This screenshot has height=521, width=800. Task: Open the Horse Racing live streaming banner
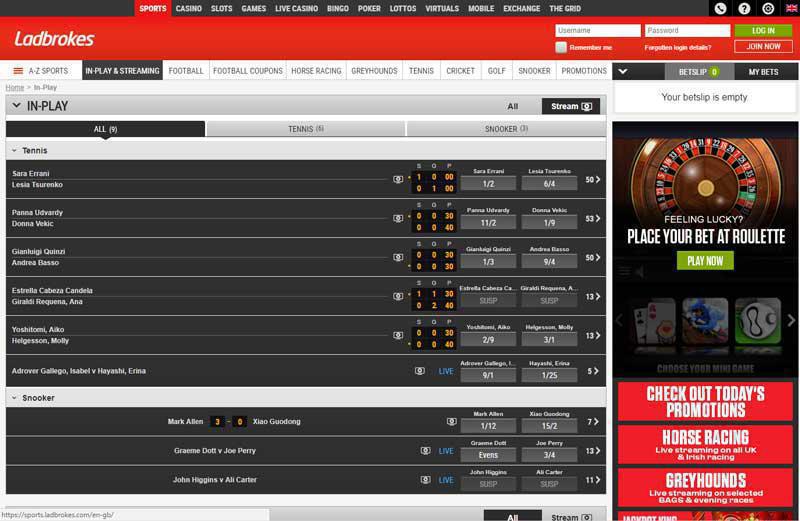click(x=705, y=445)
